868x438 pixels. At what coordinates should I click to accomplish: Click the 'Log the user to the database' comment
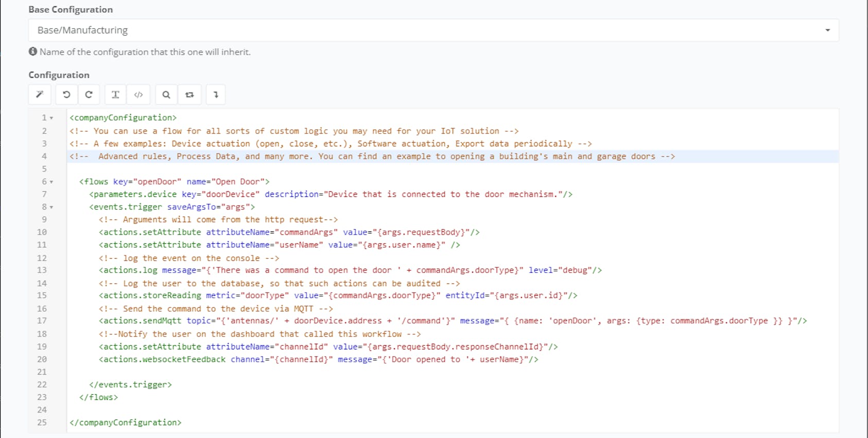[280, 283]
